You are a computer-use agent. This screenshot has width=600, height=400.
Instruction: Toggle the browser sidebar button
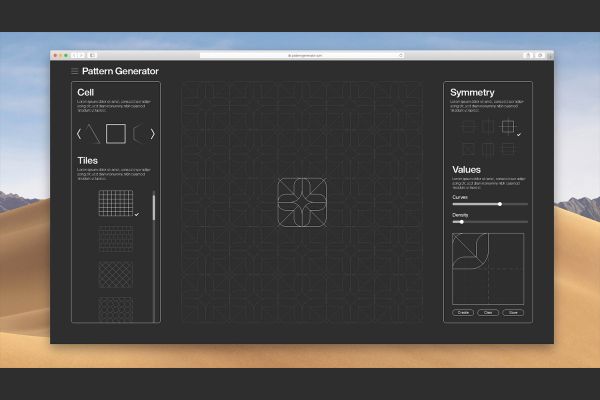click(x=92, y=56)
